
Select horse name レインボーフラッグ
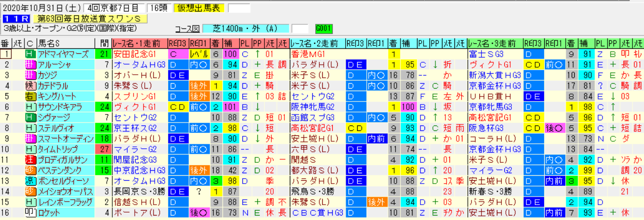(65, 201)
